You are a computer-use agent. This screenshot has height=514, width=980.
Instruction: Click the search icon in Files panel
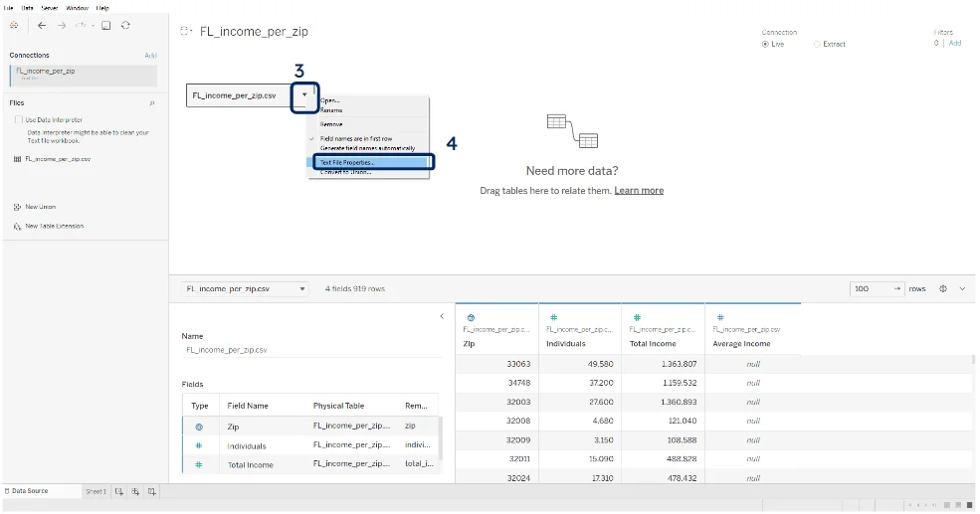(x=152, y=102)
